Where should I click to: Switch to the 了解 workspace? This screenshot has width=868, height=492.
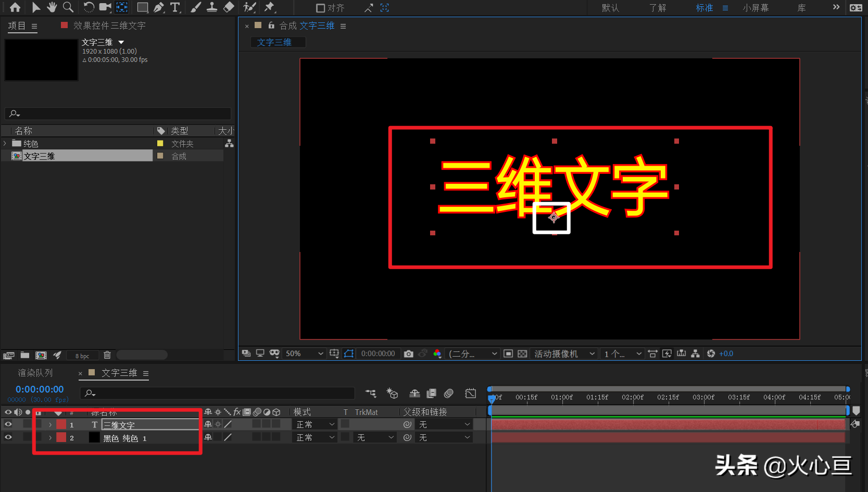point(658,8)
